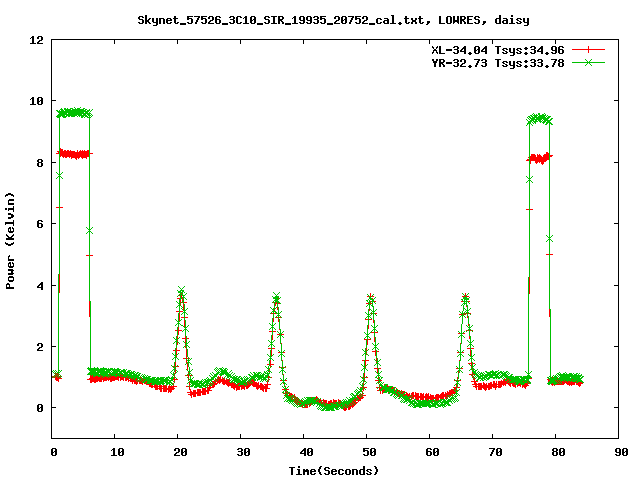The image size is (640, 480).
Task: Click the red XL legend line sample
Action: tap(588, 50)
